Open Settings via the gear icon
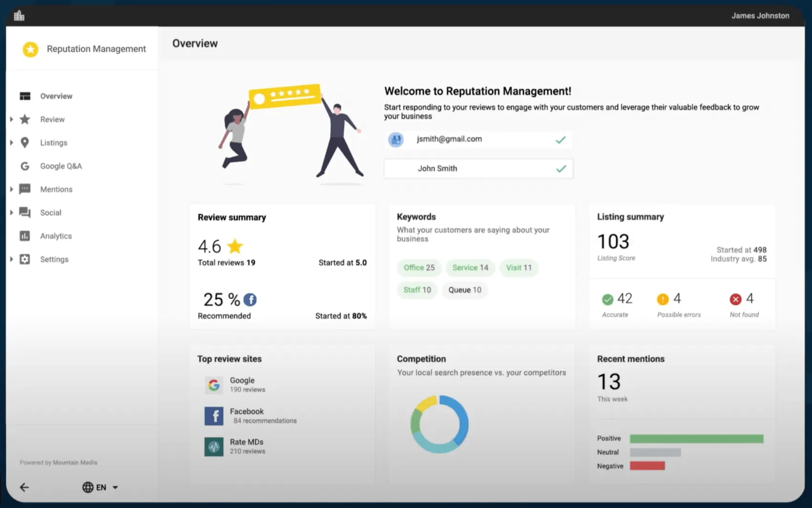 point(24,259)
